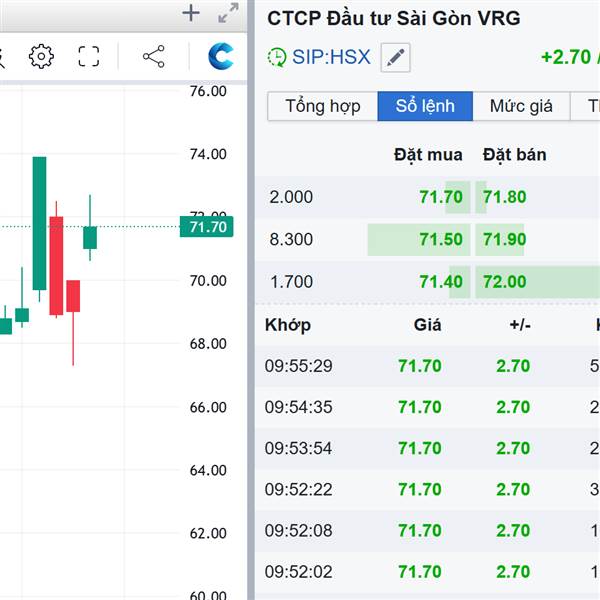Click the +/- column header
600x600 pixels.
[520, 325]
